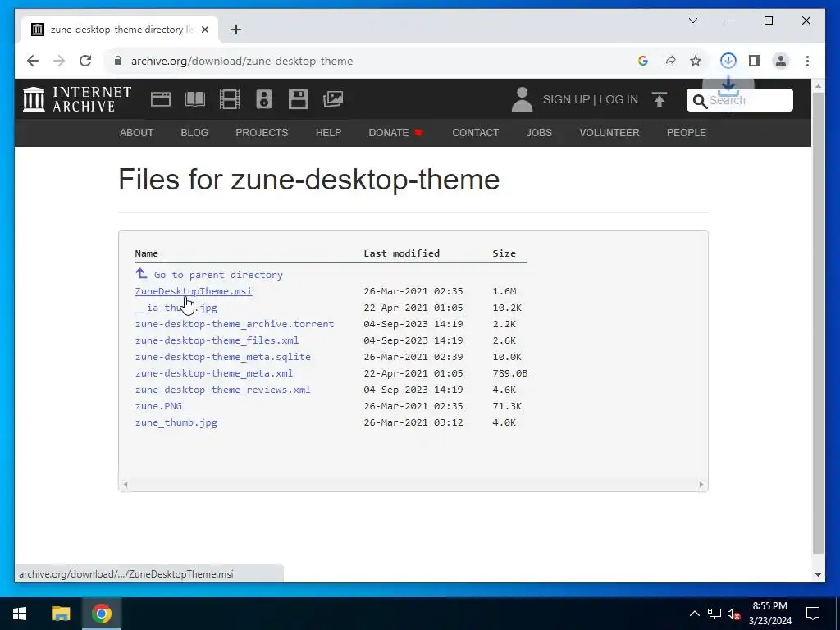The image size is (840, 630).
Task: Open zune-desktop-theme_meta.sqlite link
Action: [223, 357]
